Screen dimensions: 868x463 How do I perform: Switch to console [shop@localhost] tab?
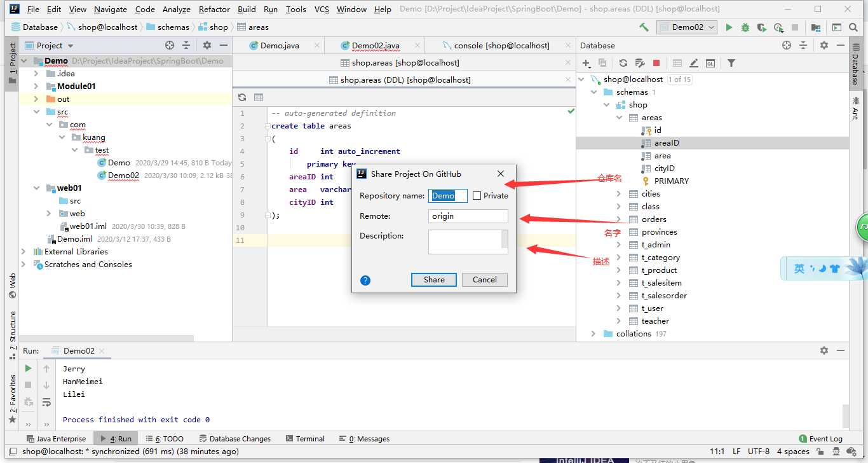tap(501, 45)
